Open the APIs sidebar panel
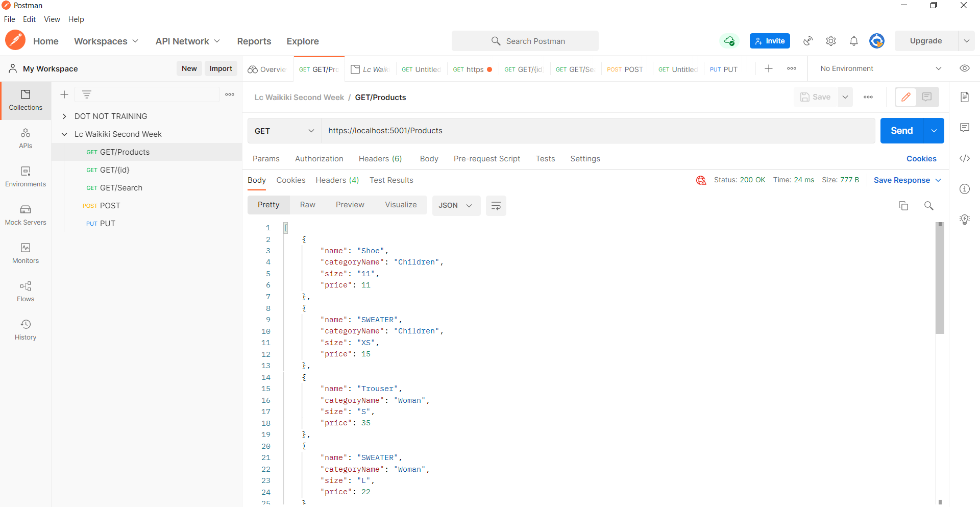Viewport: 980px width, 507px height. point(25,138)
